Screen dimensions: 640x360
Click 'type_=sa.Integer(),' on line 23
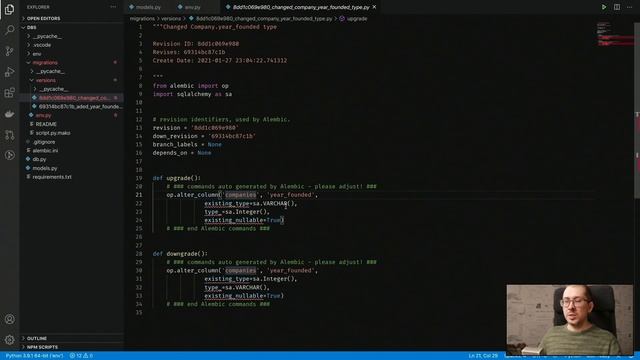(237, 212)
